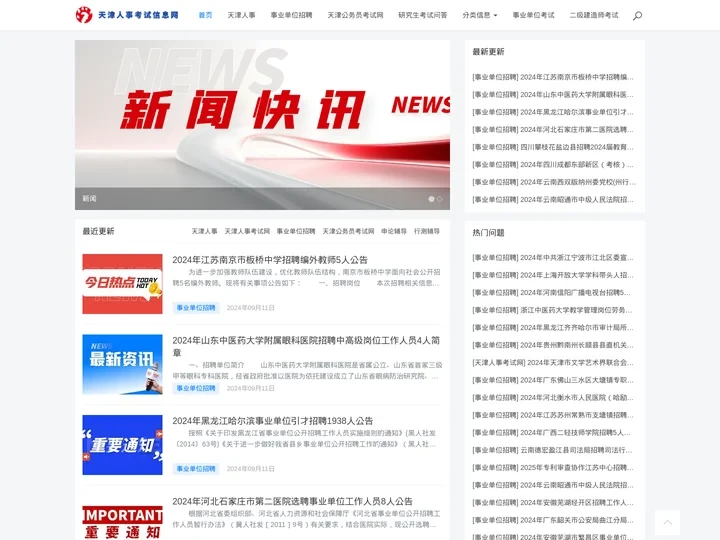
Task: Open 研究生考试问答 nav item
Action: tap(423, 15)
